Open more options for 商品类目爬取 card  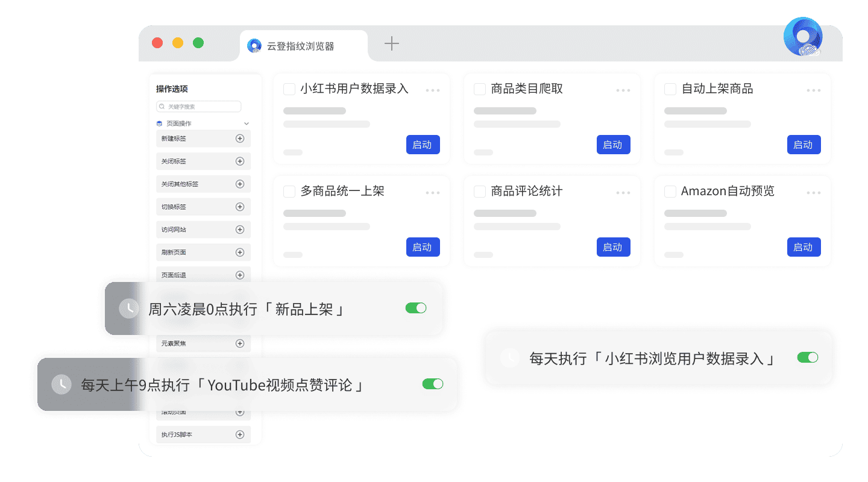pos(623,90)
